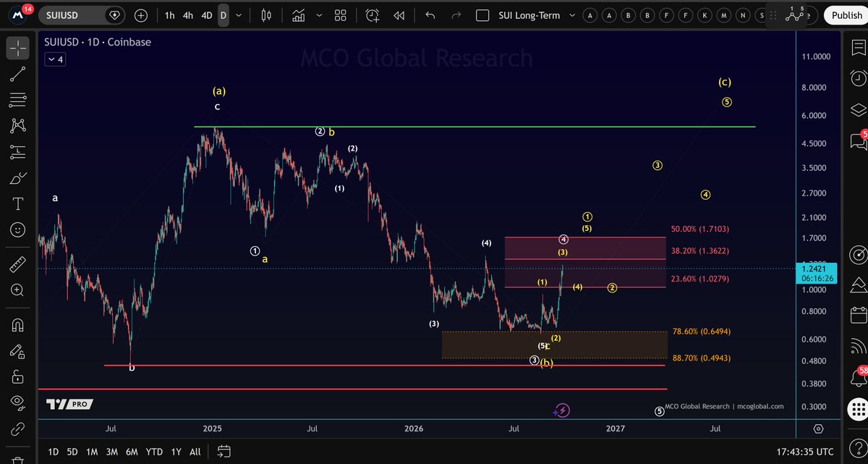Start bar replay mode
Image resolution: width=868 pixels, height=464 pixels.
[x=398, y=15]
